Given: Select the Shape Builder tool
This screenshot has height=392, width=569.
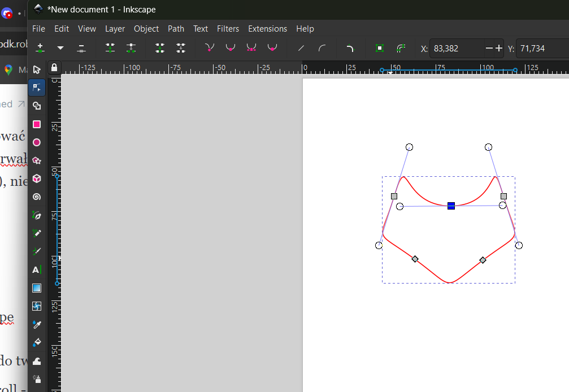Looking at the screenshot, I should pyautogui.click(x=37, y=106).
